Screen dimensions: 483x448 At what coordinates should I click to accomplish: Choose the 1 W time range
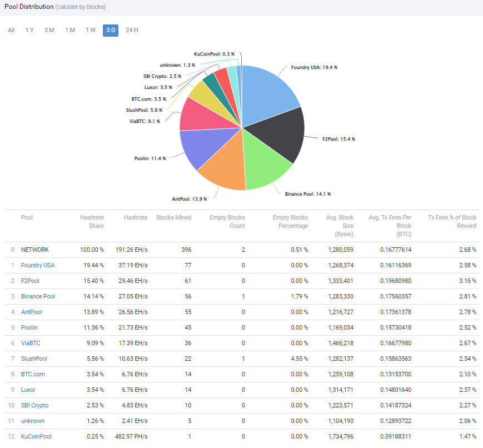point(91,30)
